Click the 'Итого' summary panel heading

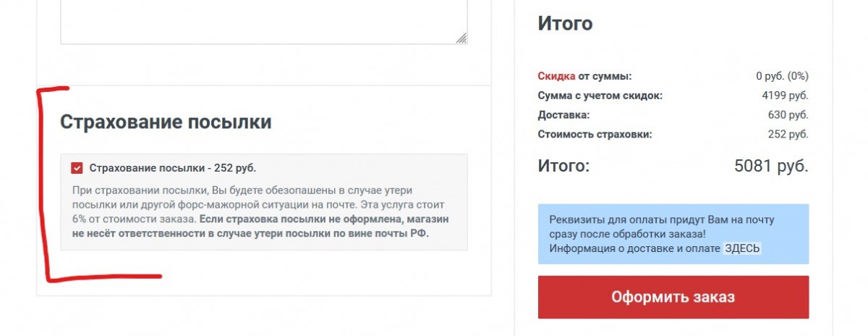(565, 23)
